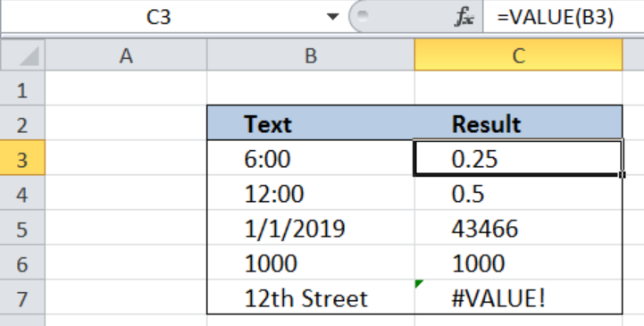Select column C header
Viewport: 644px width, 326px height.
point(519,55)
